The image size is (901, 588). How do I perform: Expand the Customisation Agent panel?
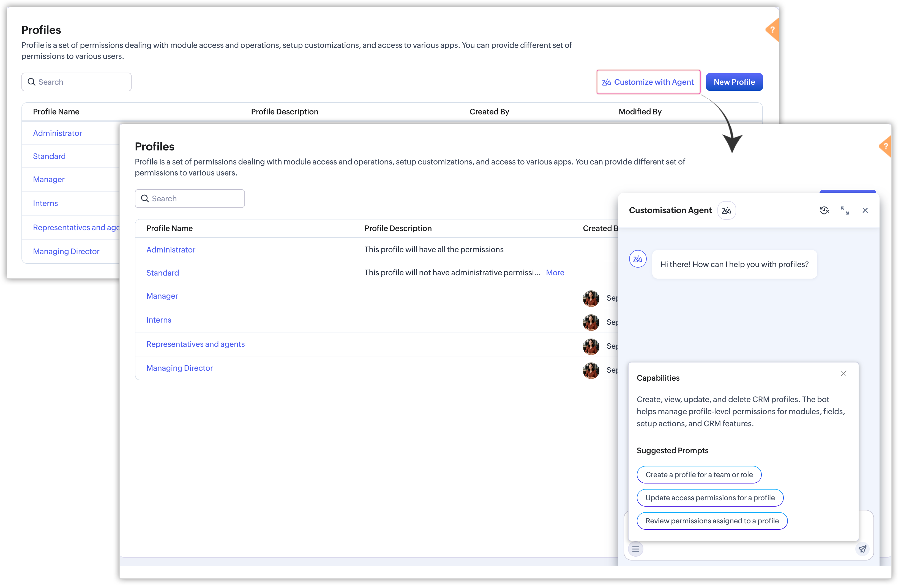tap(844, 210)
